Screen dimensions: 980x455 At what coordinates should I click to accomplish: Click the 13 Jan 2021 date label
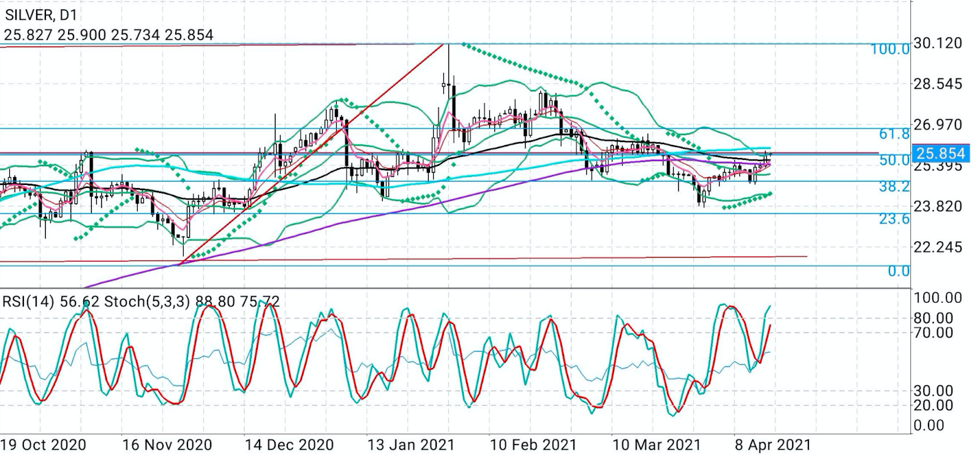410,445
